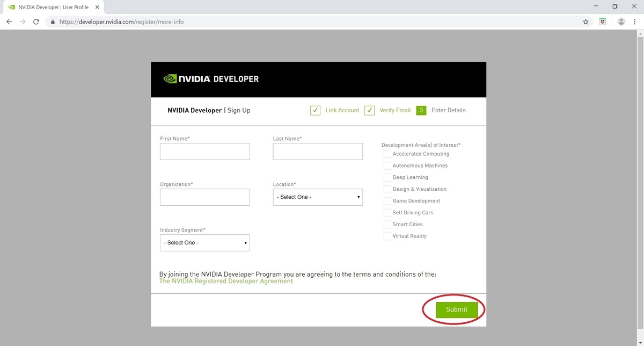644x346 pixels.
Task: Open Chrome three-dot menu
Action: tap(635, 21)
